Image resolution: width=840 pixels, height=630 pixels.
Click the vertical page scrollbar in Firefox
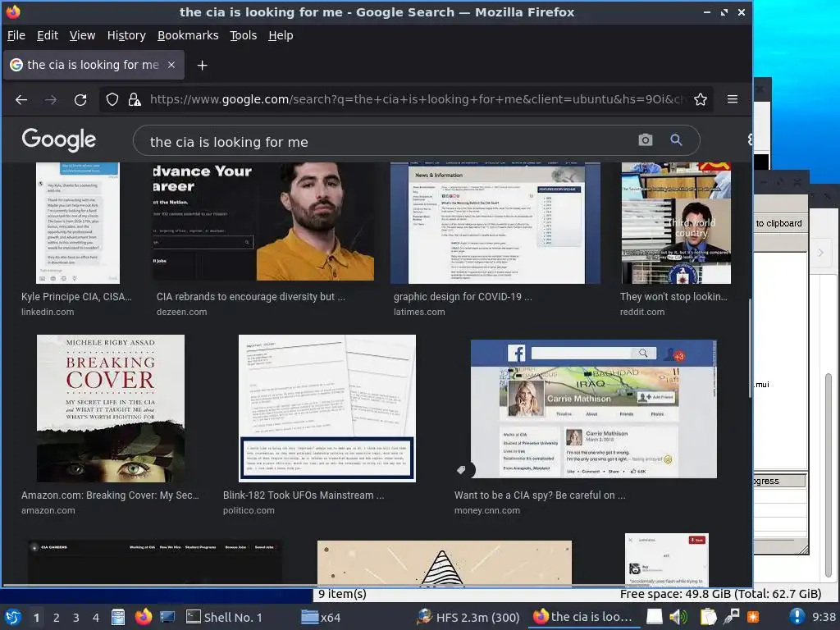pos(750,348)
